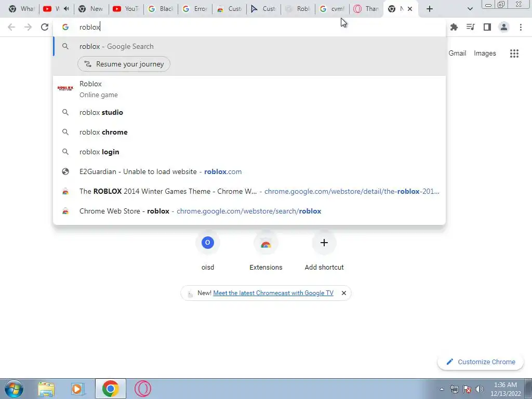
Task: Open the Images link
Action: click(485, 54)
